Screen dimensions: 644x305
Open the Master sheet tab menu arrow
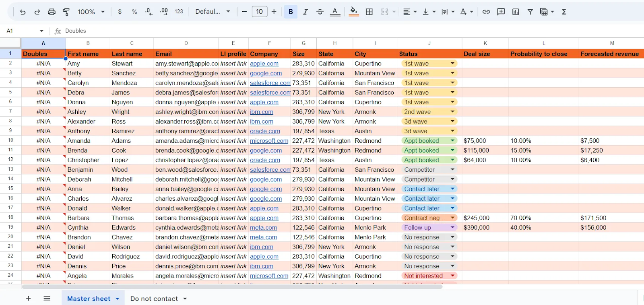point(118,299)
